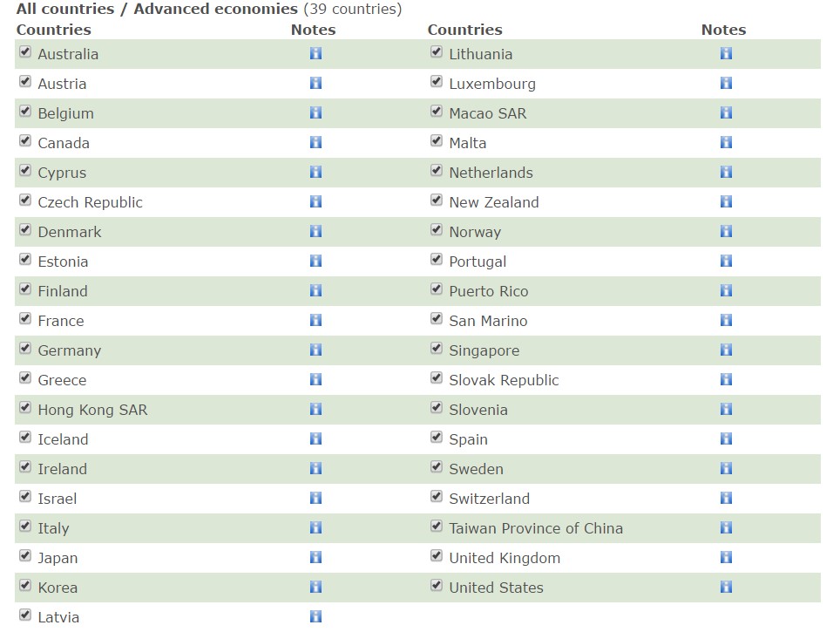840x632 pixels.
Task: Click the Norway info icon
Action: [726, 231]
